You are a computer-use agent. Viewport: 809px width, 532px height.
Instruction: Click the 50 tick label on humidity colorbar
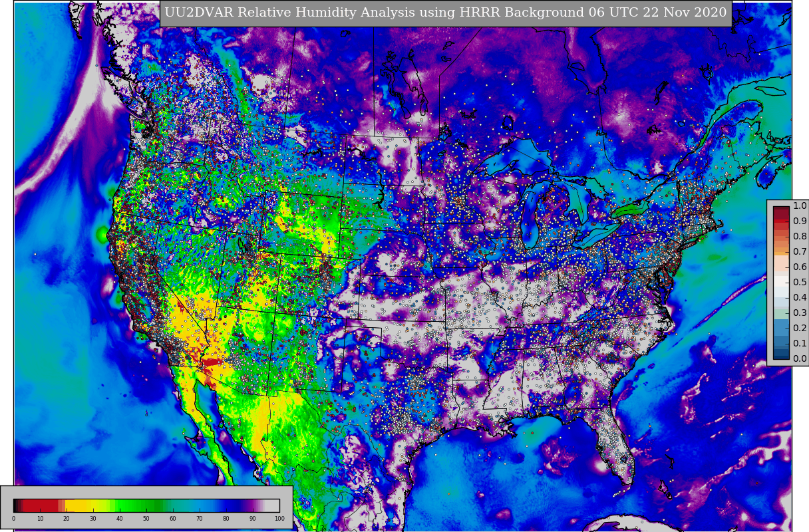pyautogui.click(x=146, y=519)
